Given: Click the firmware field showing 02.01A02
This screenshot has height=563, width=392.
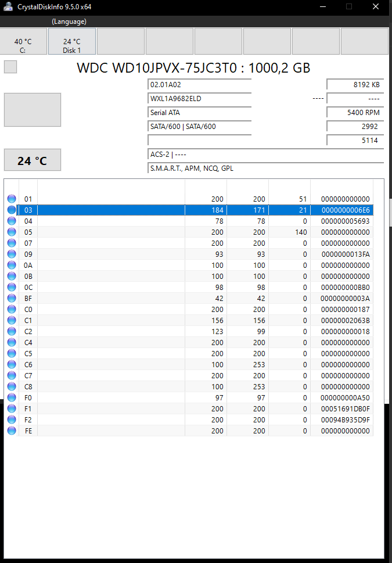Looking at the screenshot, I should pyautogui.click(x=199, y=85).
